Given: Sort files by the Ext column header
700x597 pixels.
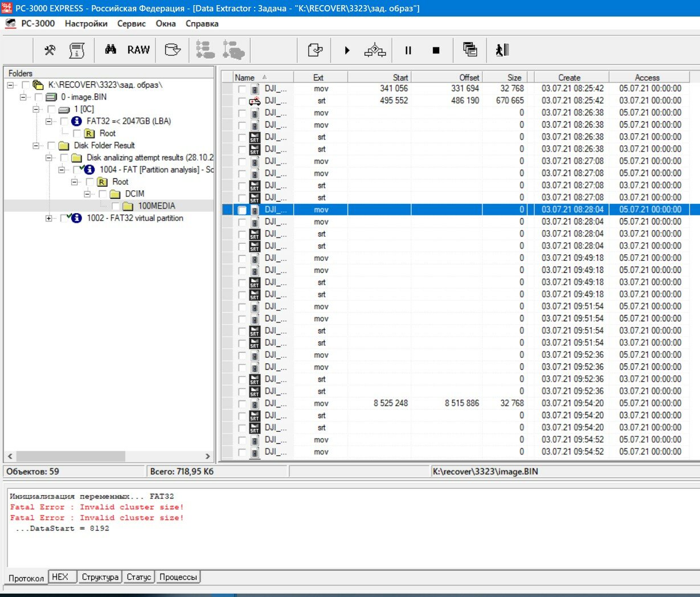Looking at the screenshot, I should point(320,77).
